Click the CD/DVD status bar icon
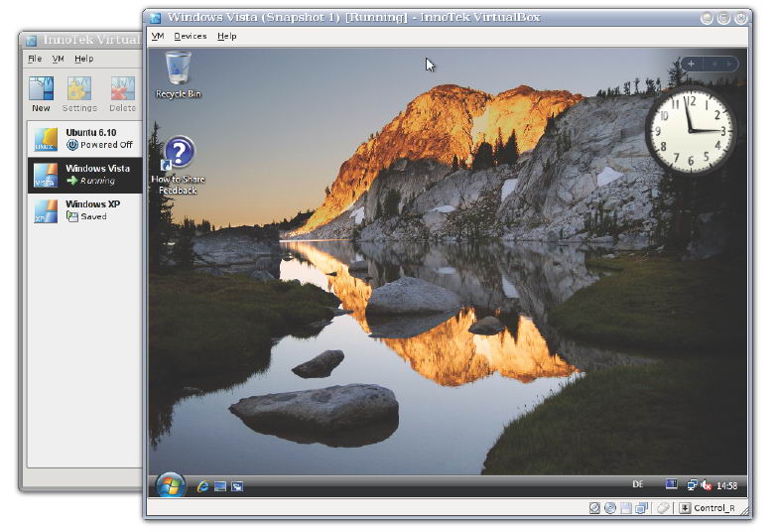This screenshot has width=778, height=532. click(x=610, y=508)
